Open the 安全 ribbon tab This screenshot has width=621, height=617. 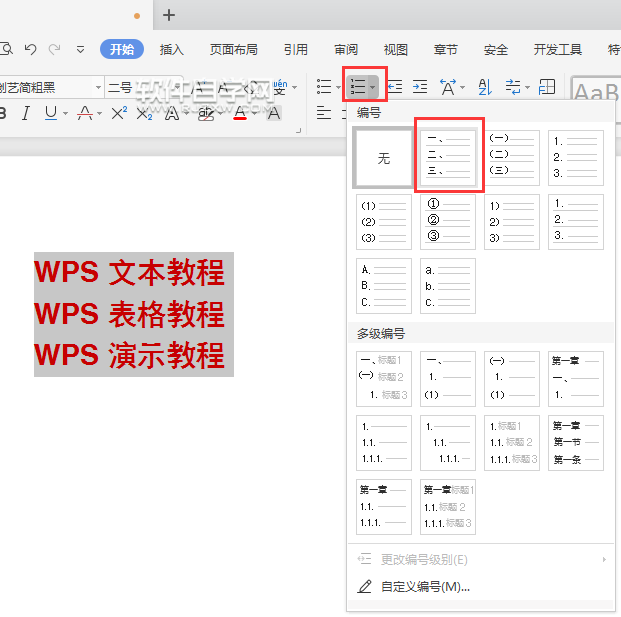point(495,50)
